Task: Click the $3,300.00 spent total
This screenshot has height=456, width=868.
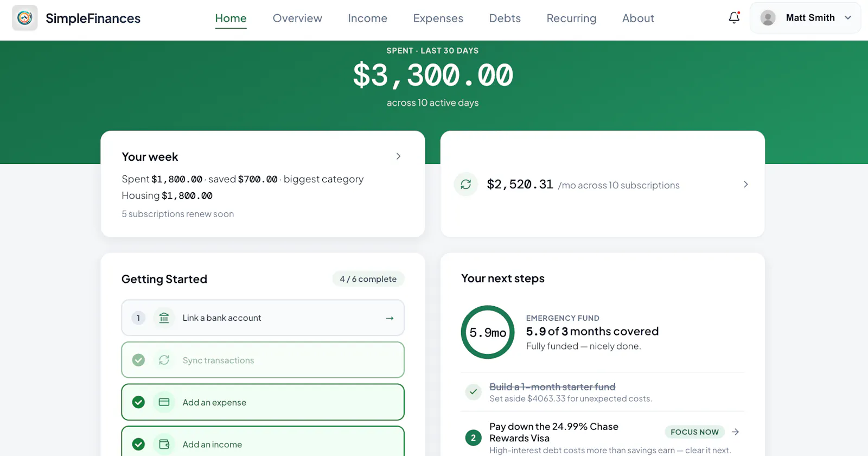Action: click(x=433, y=75)
